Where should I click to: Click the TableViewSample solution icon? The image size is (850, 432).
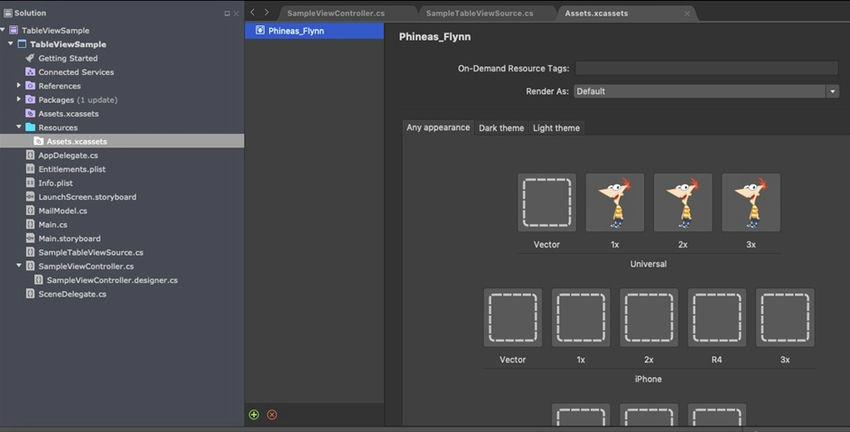coord(14,30)
